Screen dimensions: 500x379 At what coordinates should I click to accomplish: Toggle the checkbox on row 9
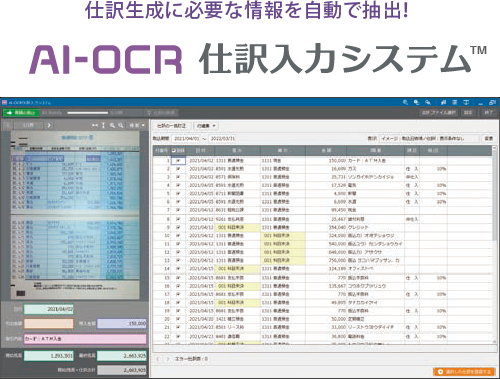click(x=178, y=227)
